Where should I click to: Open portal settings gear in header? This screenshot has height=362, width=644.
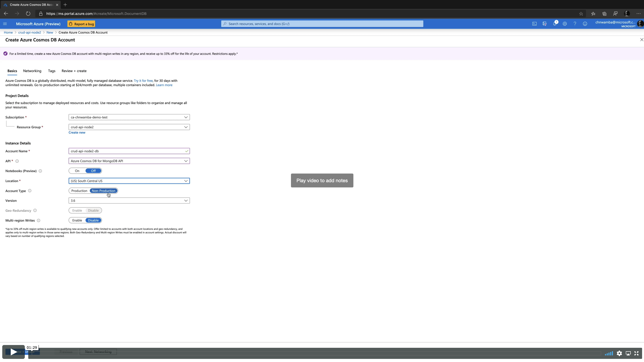pyautogui.click(x=565, y=24)
